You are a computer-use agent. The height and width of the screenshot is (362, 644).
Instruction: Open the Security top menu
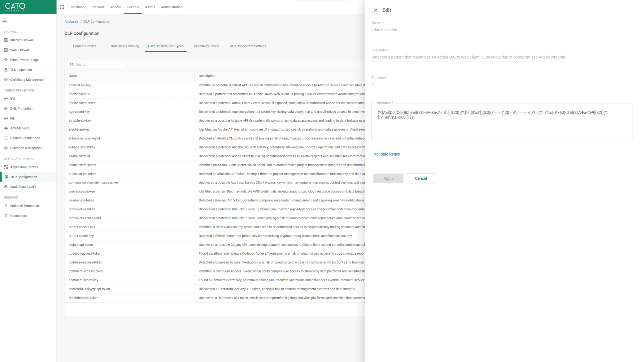[x=133, y=7]
